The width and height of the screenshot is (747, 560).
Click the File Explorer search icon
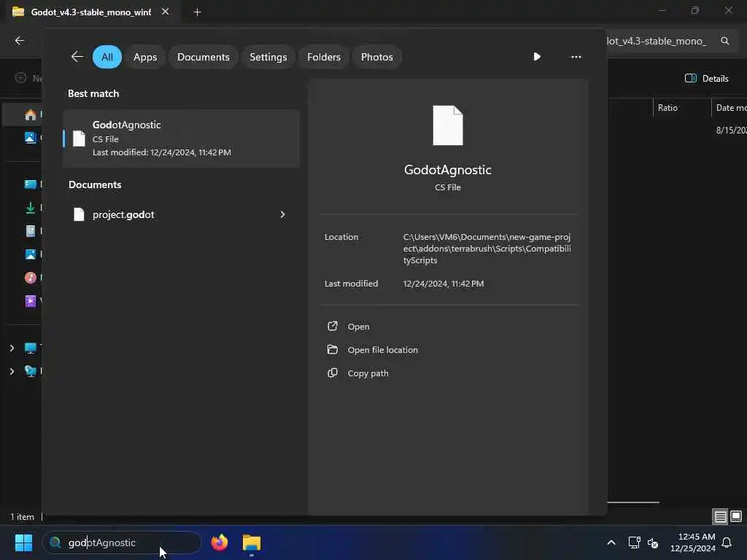pyautogui.click(x=725, y=41)
